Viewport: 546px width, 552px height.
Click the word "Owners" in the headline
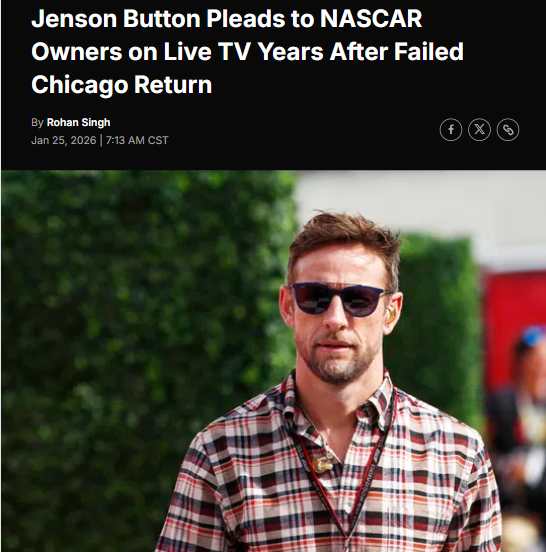tap(77, 52)
